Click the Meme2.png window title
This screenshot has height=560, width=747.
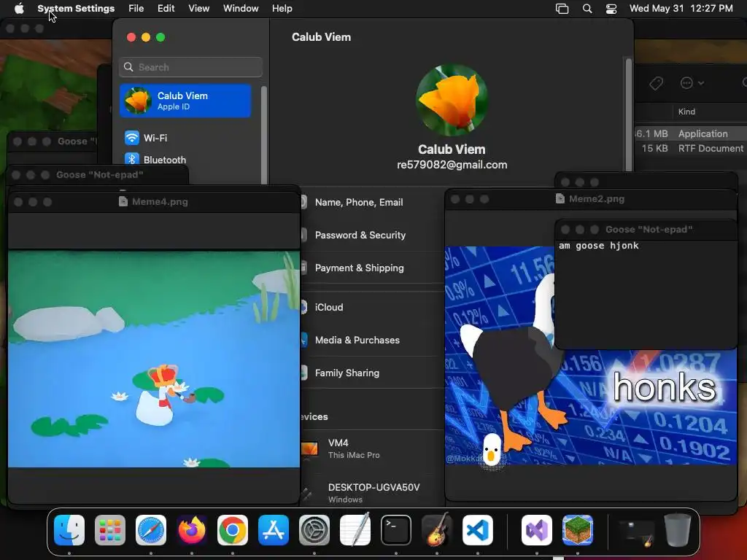tap(597, 198)
